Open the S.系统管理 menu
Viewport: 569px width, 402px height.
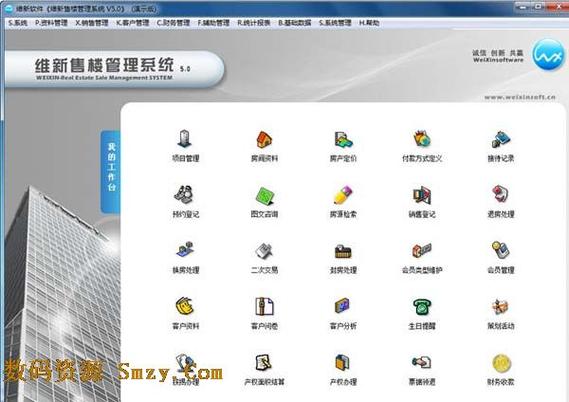[x=335, y=23]
